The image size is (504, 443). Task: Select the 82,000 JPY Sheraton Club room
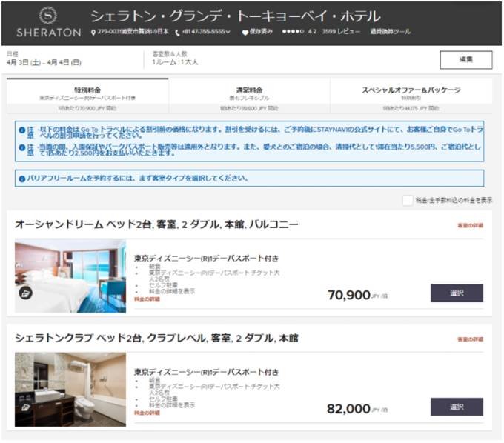tap(457, 407)
